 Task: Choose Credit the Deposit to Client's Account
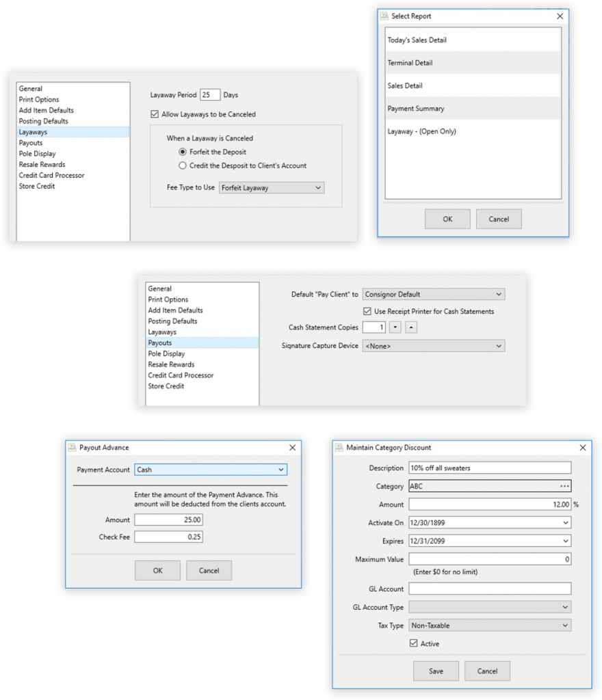(x=183, y=165)
